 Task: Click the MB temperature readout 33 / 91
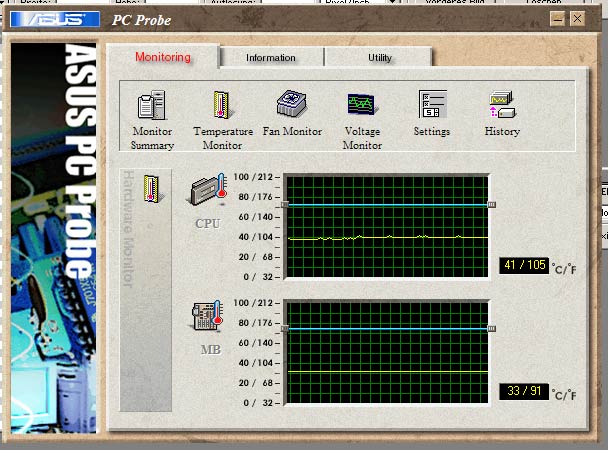click(x=524, y=391)
